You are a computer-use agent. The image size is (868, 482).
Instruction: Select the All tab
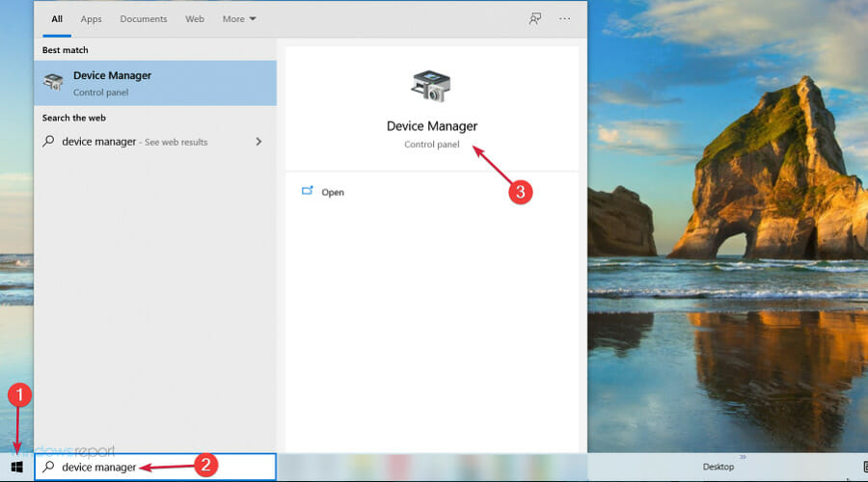[57, 19]
